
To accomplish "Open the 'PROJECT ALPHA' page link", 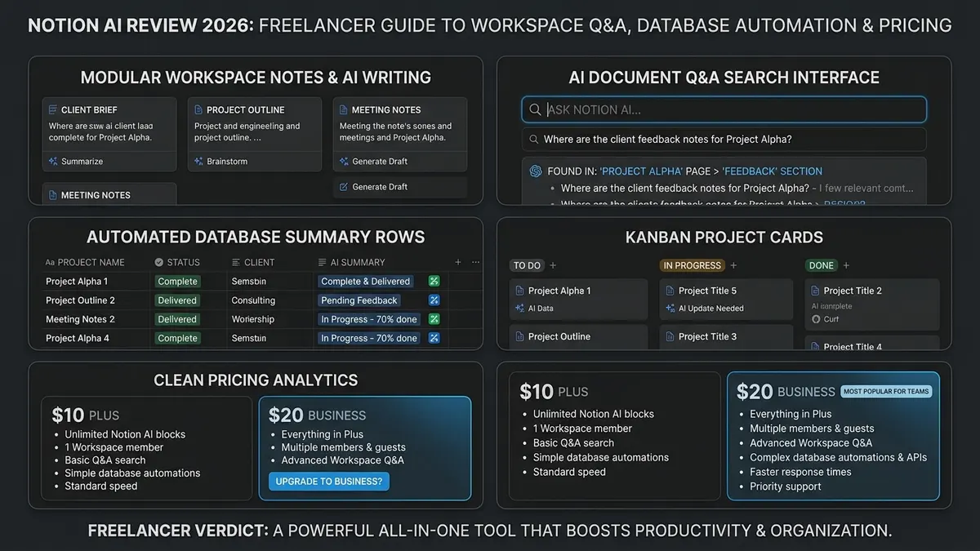I will click(642, 171).
